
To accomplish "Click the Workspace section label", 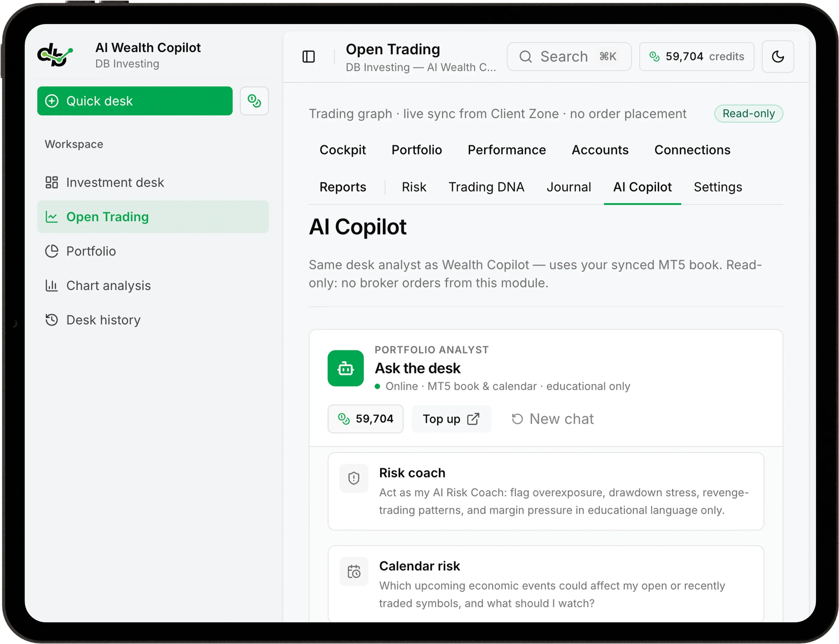I will click(74, 144).
